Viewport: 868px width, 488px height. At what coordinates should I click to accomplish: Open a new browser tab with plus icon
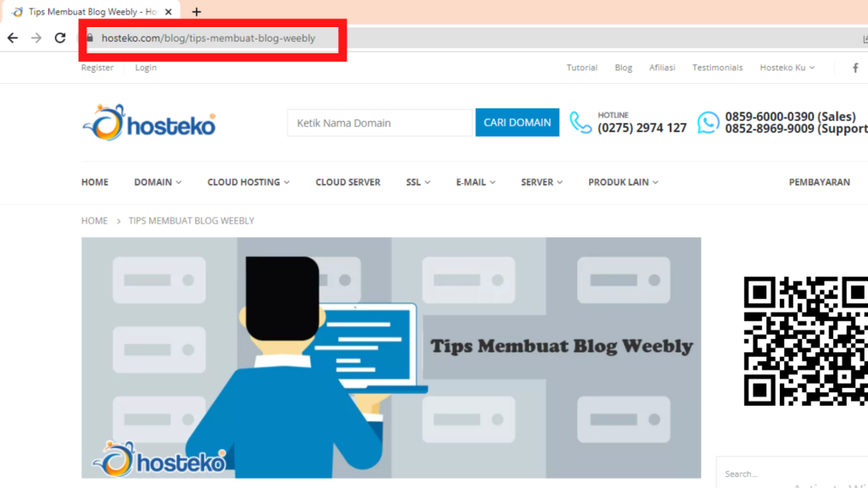[197, 12]
